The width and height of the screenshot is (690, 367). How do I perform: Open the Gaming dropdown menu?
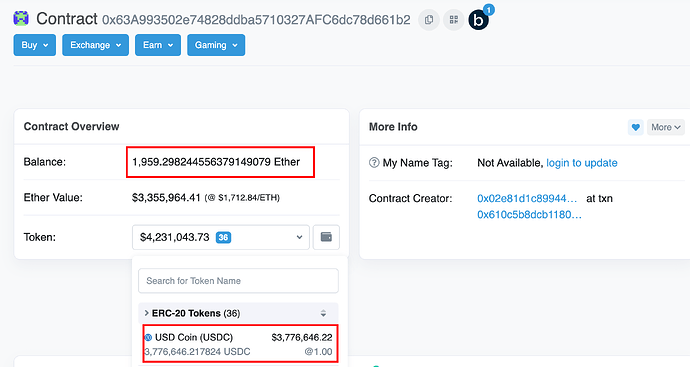point(216,45)
